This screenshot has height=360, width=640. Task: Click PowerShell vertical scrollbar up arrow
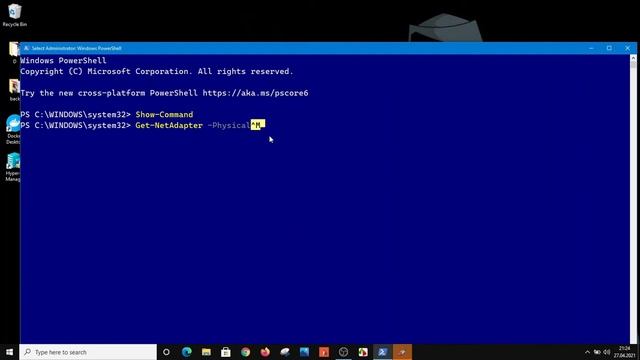pos(633,58)
